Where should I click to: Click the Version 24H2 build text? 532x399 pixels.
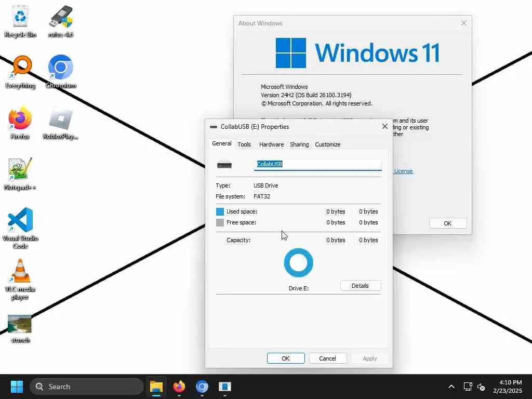click(x=306, y=95)
